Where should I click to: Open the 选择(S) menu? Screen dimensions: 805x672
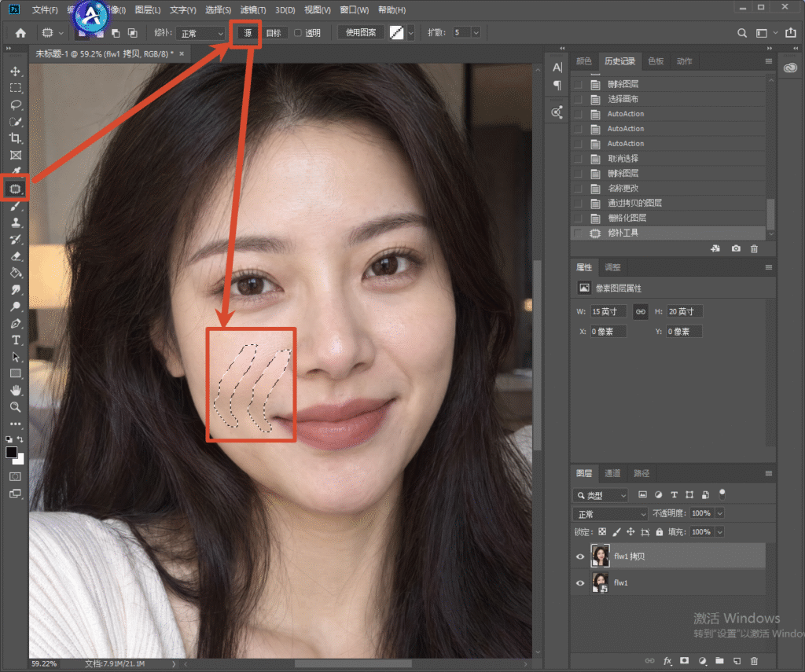(x=219, y=9)
